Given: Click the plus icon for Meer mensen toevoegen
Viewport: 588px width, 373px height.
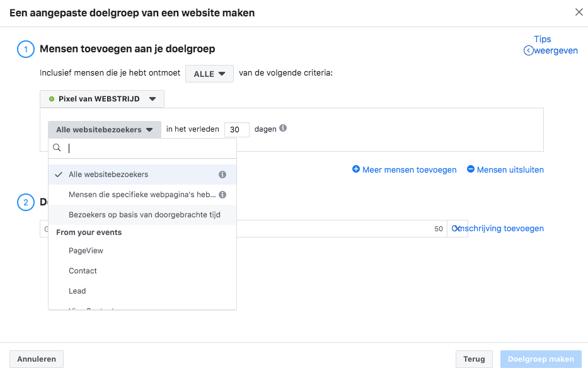Looking at the screenshot, I should (356, 169).
